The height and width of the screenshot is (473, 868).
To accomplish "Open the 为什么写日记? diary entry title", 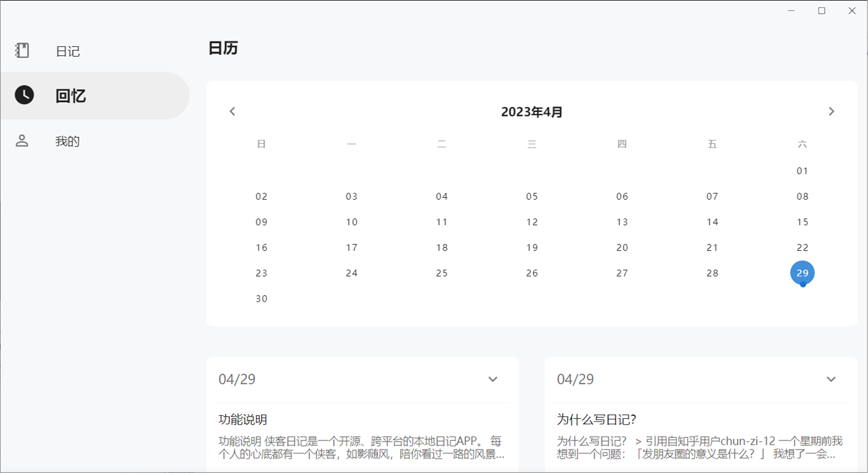I will (x=596, y=420).
